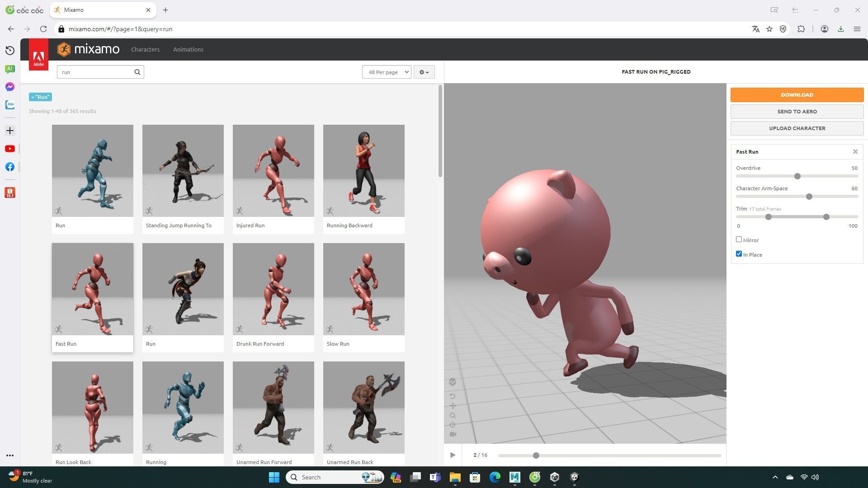Select the Drunk Run Forward thumbnail
This screenshot has width=868, height=488.
274,289
